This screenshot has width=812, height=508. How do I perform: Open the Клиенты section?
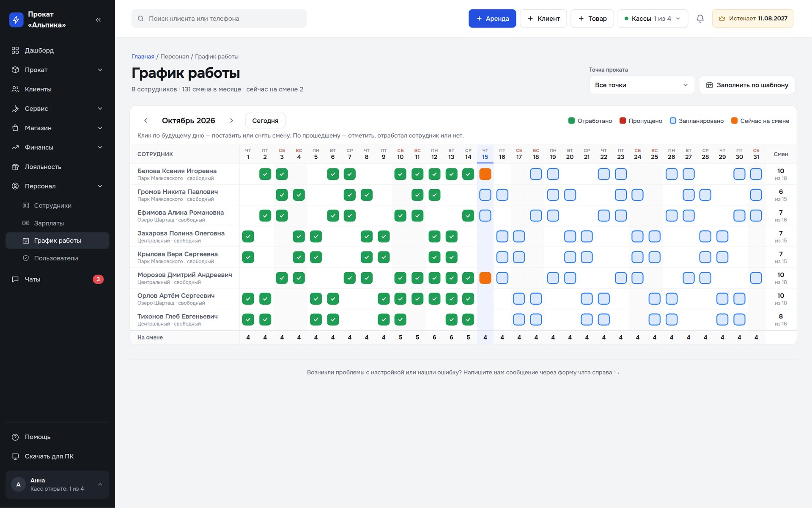(x=58, y=89)
